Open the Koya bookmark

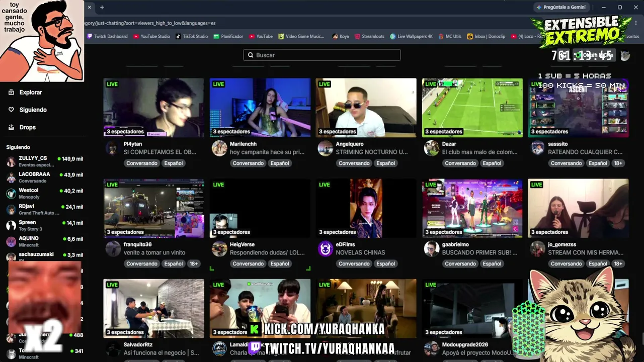tap(341, 36)
